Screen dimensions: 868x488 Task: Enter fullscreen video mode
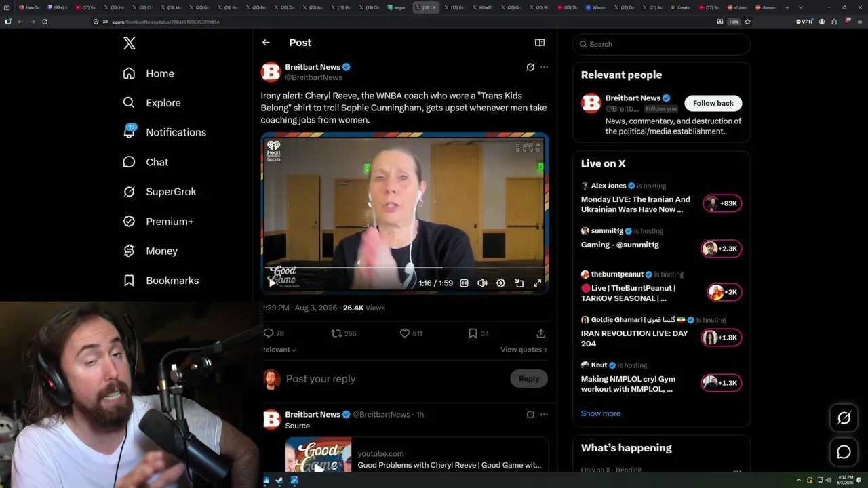537,283
